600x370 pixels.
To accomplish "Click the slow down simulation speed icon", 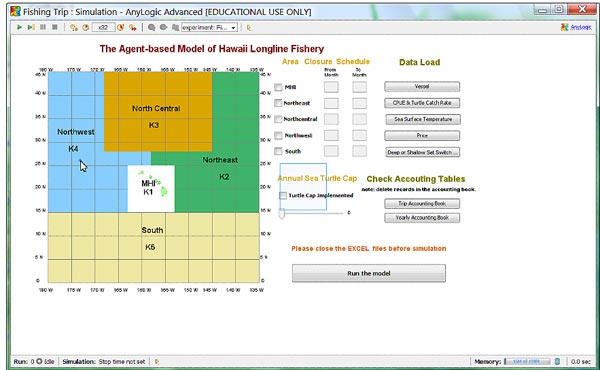I will (74, 28).
